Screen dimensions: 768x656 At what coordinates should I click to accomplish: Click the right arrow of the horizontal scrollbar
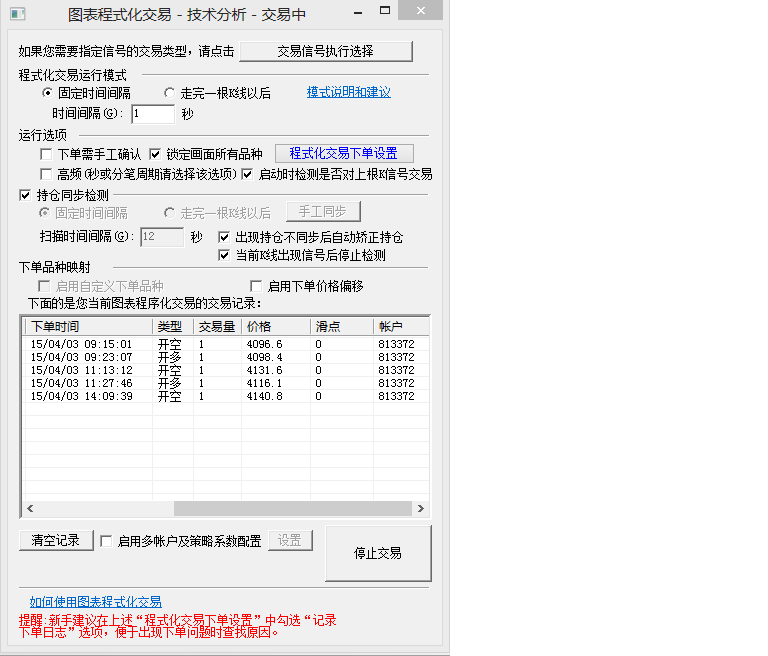tap(421, 508)
